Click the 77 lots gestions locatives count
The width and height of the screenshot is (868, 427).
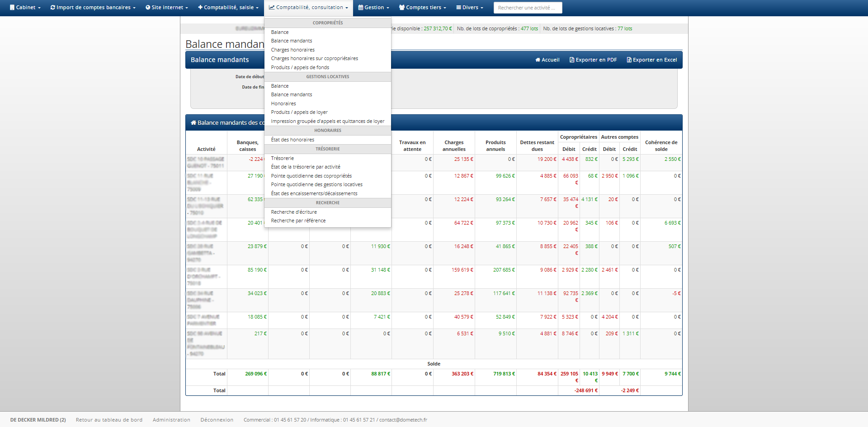(x=625, y=28)
